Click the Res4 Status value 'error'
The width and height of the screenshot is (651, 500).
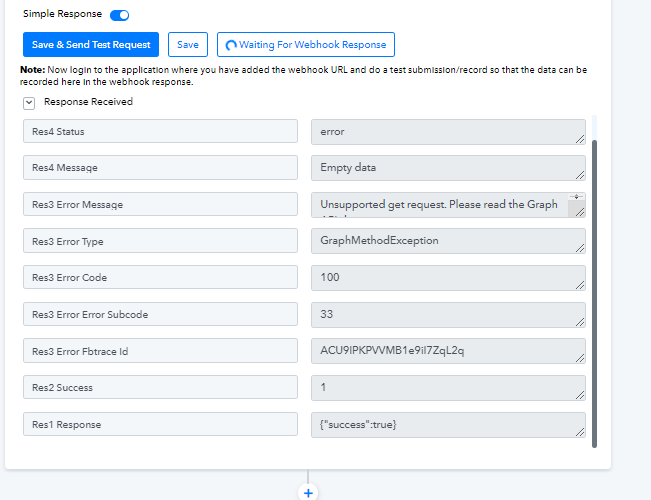[x=448, y=132]
